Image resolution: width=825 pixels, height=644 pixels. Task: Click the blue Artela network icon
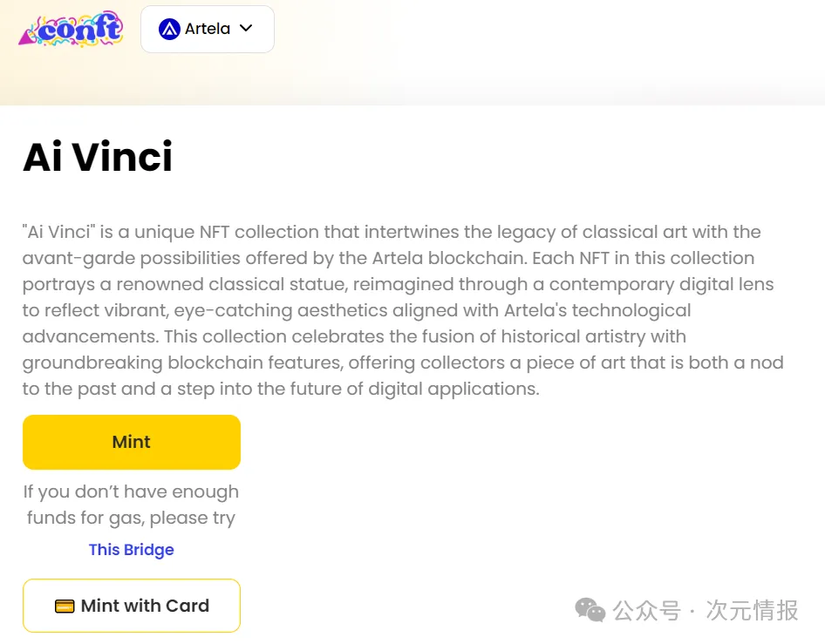169,29
